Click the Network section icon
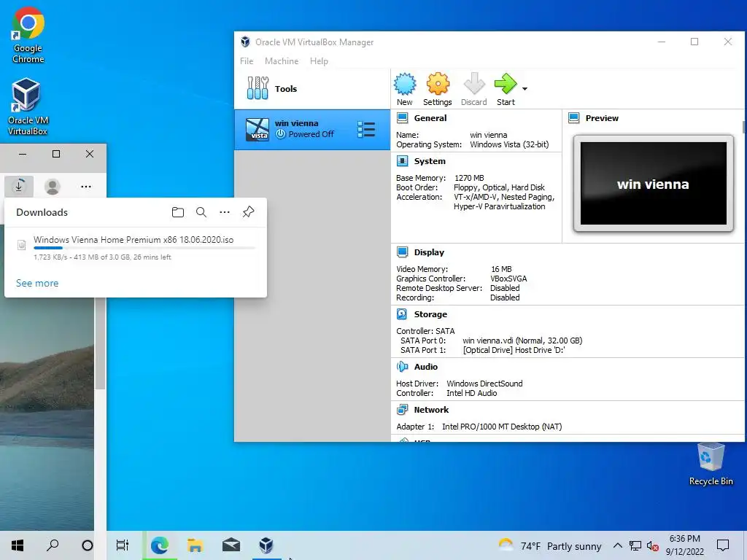Image resolution: width=747 pixels, height=560 pixels. 403,410
